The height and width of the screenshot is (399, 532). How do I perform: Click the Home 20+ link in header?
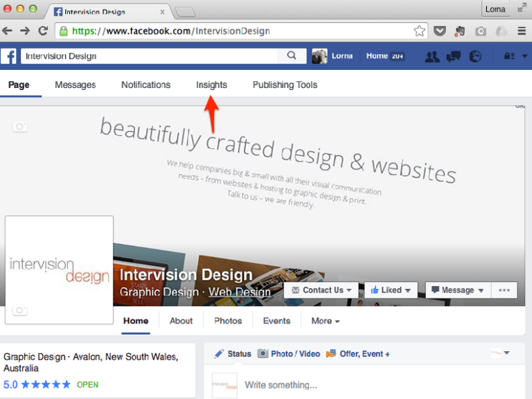pyautogui.click(x=385, y=56)
